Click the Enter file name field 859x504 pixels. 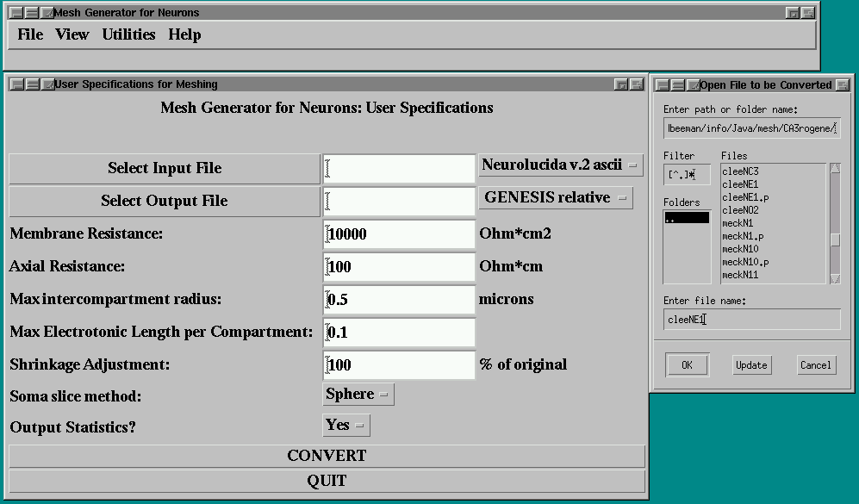pyautogui.click(x=751, y=320)
